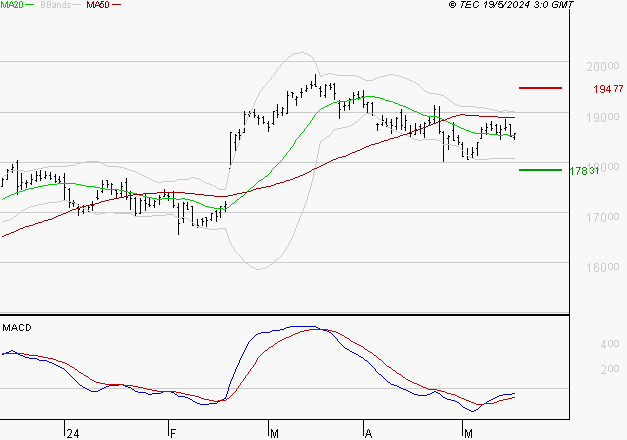627x440 pixels.
Task: Click the red resistance level line
Action: tap(540, 88)
